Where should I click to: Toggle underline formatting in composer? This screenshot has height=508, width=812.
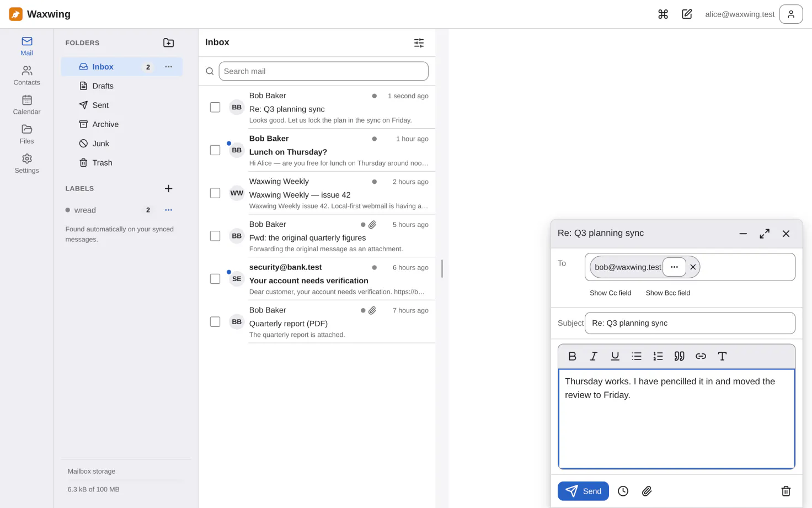[x=615, y=356]
